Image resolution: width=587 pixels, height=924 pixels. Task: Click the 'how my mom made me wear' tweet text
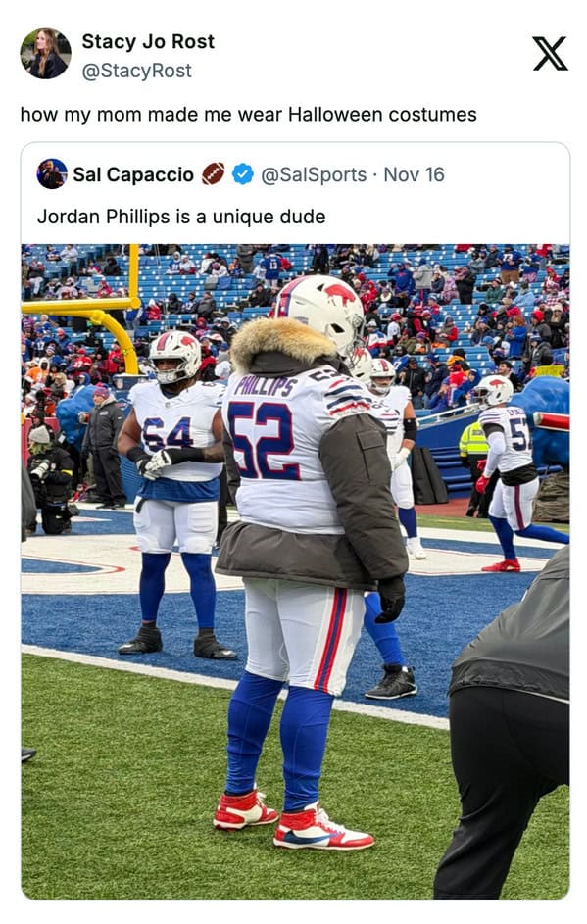248,114
